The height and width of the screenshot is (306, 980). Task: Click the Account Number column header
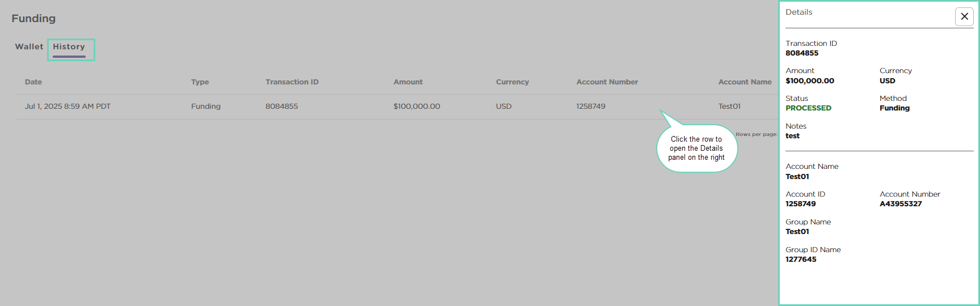(x=607, y=82)
